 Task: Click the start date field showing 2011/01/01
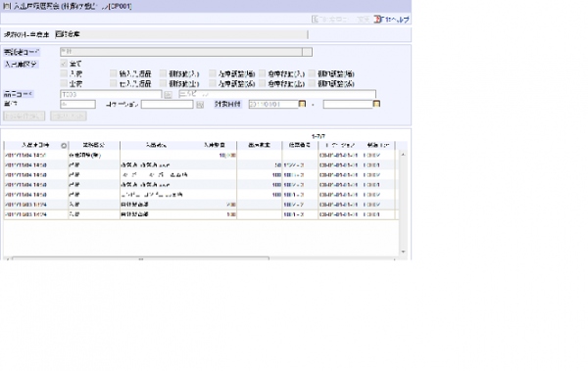(273, 104)
